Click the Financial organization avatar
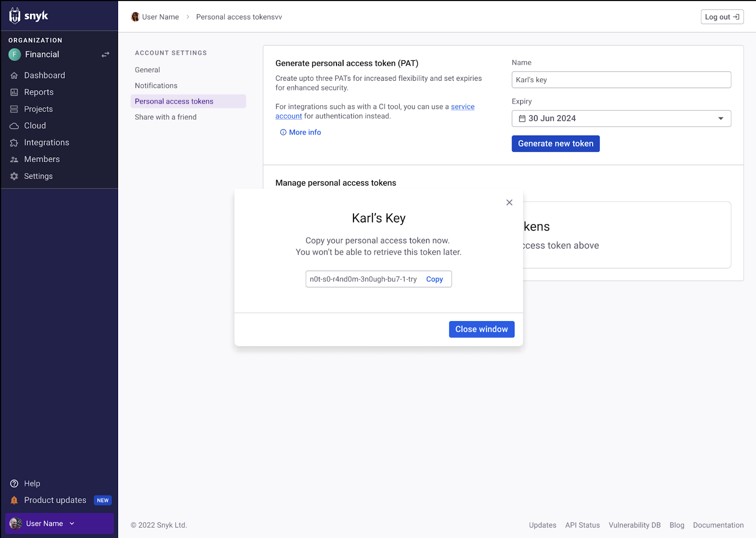This screenshot has height=538, width=756. point(15,54)
